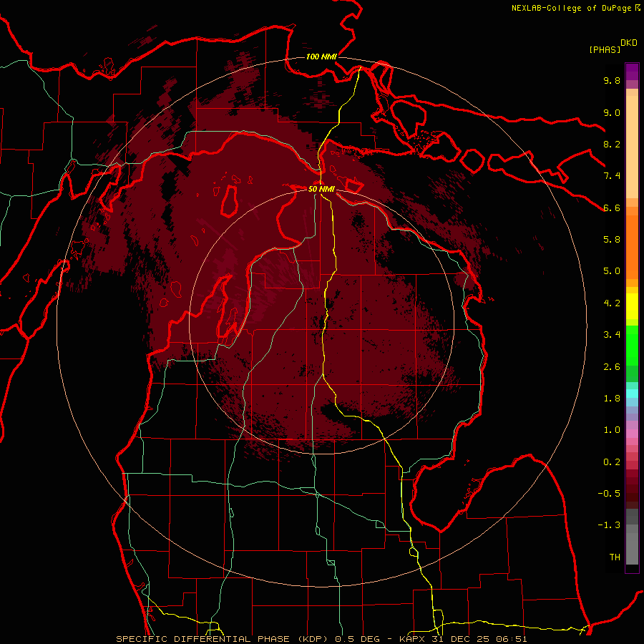Click the 7.4 color scale value

pyautogui.click(x=612, y=176)
